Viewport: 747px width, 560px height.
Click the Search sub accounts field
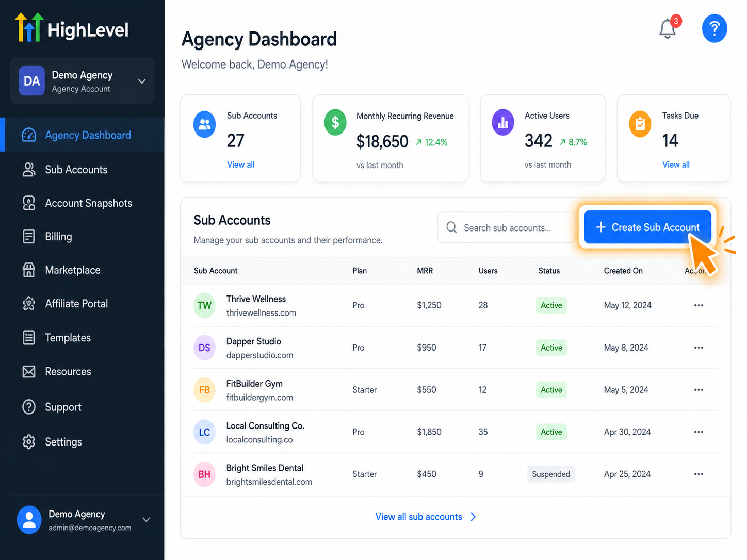tap(506, 227)
